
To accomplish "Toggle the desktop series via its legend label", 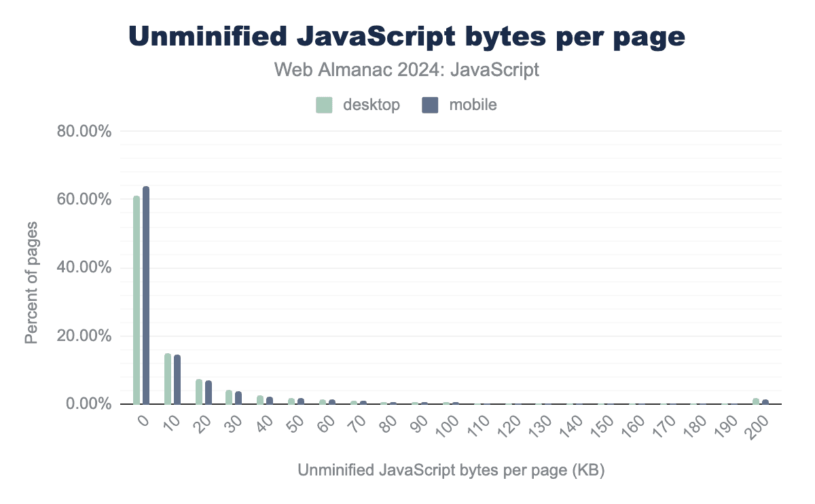I will coord(371,105).
